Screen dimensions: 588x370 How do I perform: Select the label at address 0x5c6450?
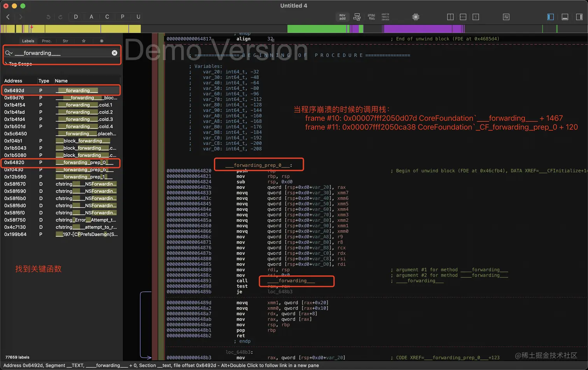[61, 134]
